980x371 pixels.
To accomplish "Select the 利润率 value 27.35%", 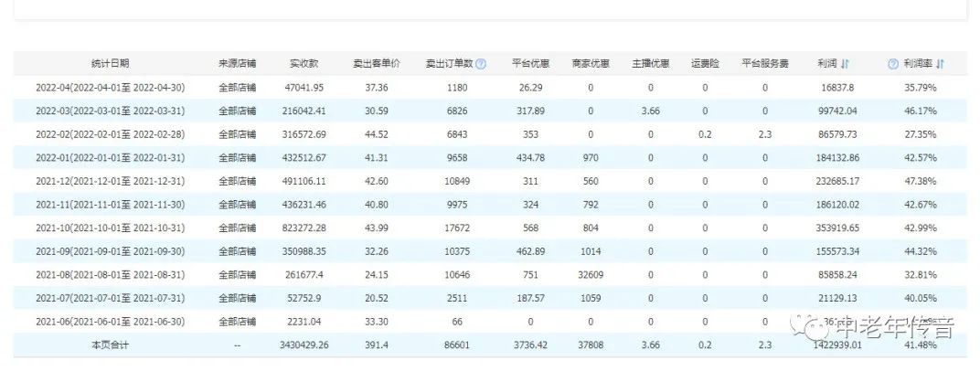I will pos(921,134).
